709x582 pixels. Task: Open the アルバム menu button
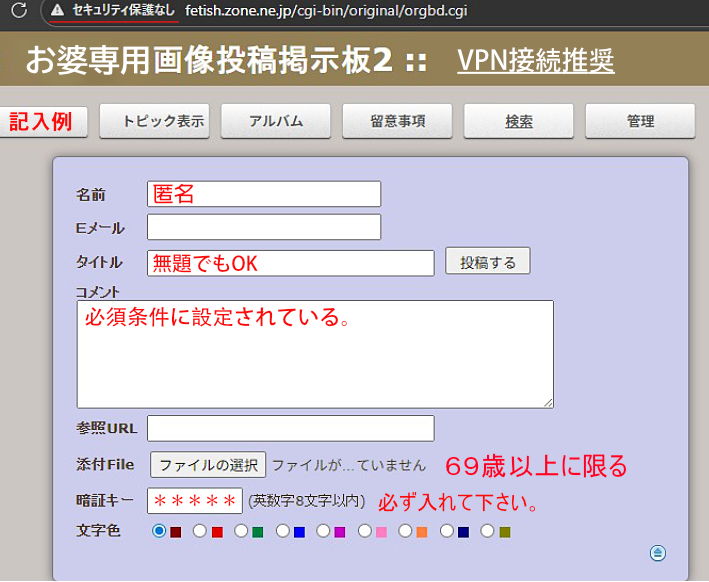click(275, 121)
